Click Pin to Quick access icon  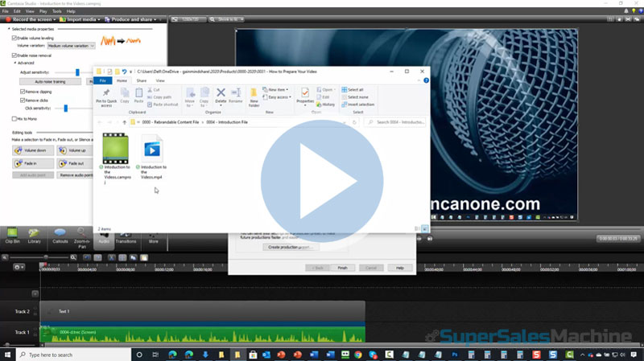(x=105, y=96)
